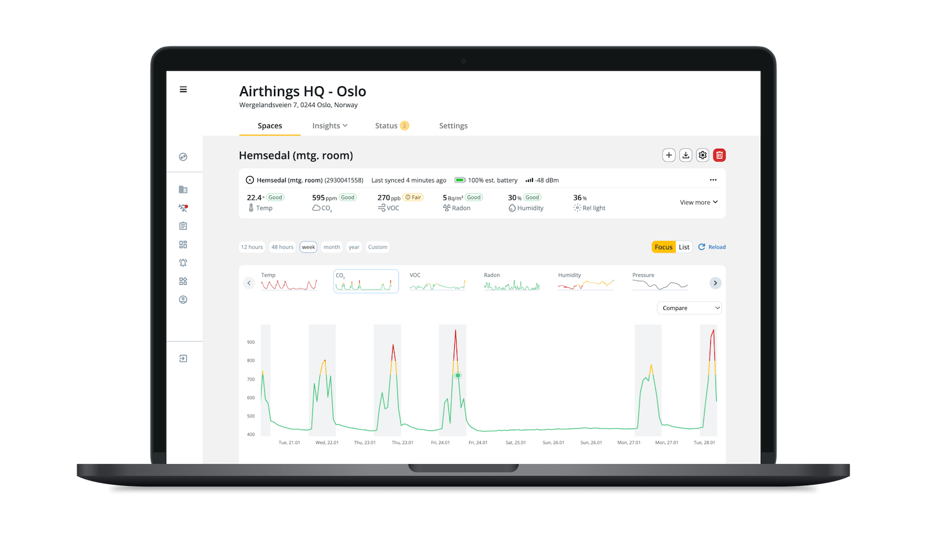Select the Humidity sparkline thumbnail
927x560 pixels.
coord(586,282)
